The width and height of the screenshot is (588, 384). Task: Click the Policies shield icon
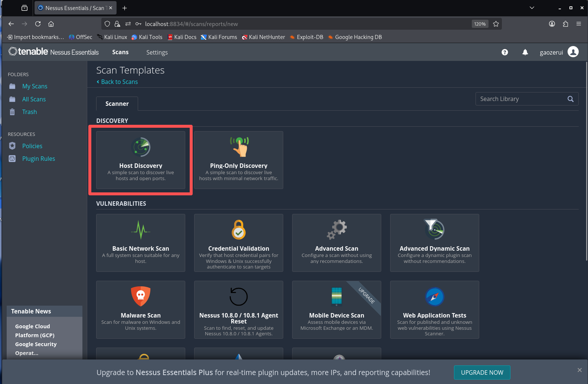12,146
